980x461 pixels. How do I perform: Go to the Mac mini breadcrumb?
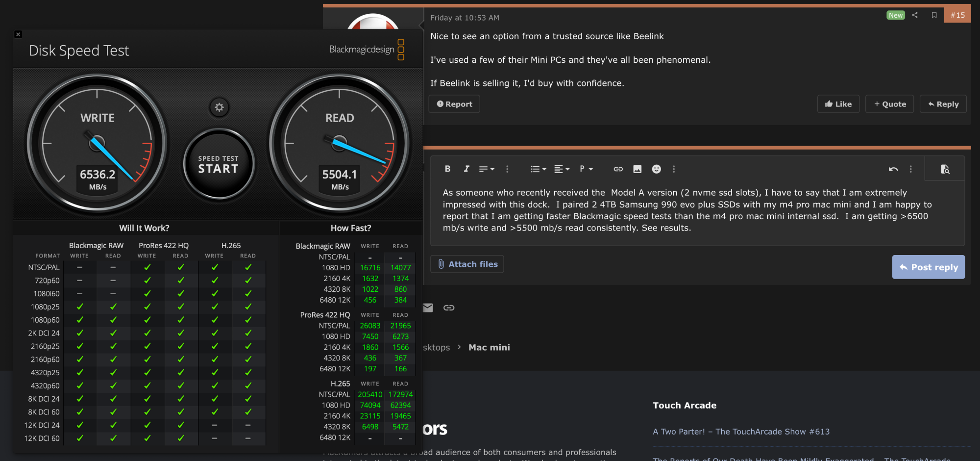click(489, 347)
